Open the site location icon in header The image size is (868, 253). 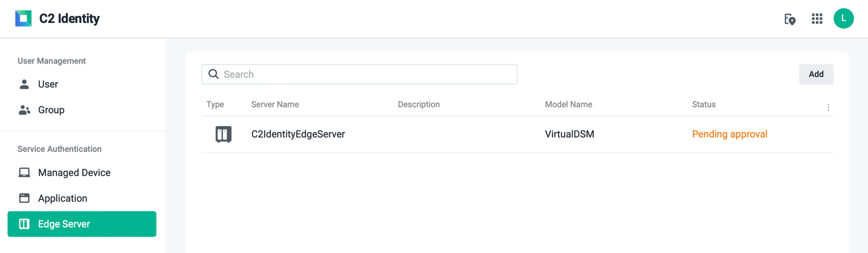click(790, 19)
